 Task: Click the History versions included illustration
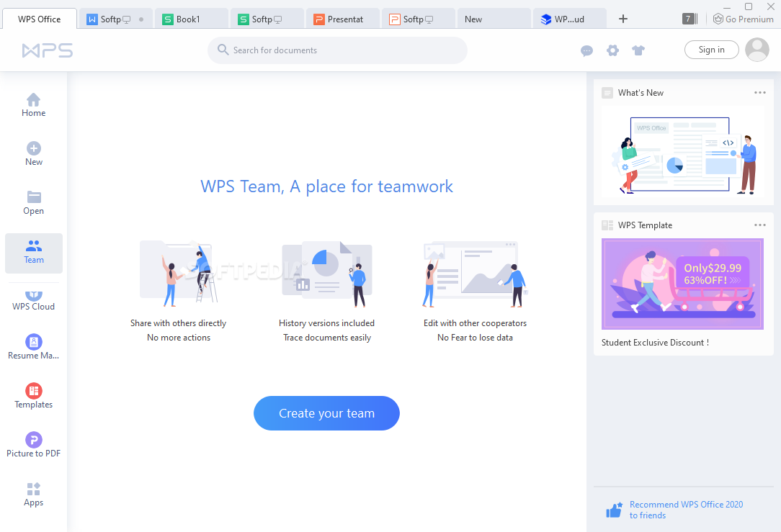pyautogui.click(x=327, y=274)
